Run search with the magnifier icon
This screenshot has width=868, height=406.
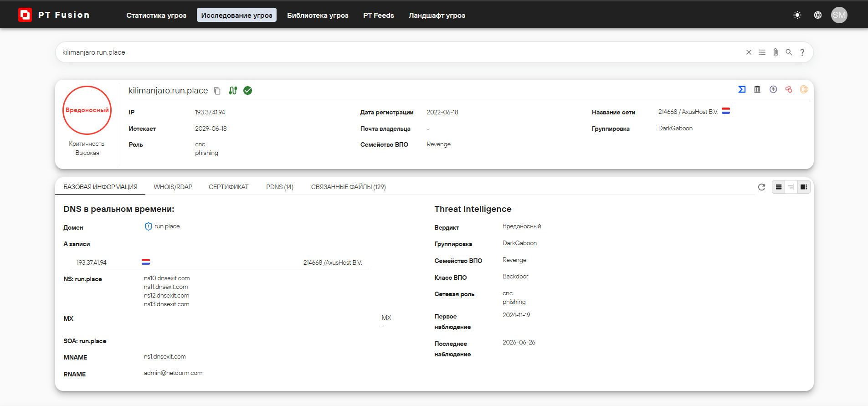[789, 52]
